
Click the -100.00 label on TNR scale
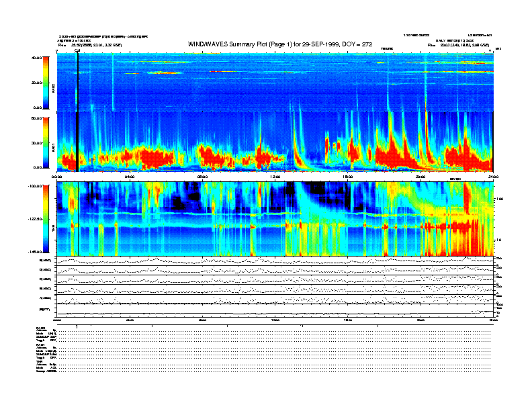click(x=36, y=186)
